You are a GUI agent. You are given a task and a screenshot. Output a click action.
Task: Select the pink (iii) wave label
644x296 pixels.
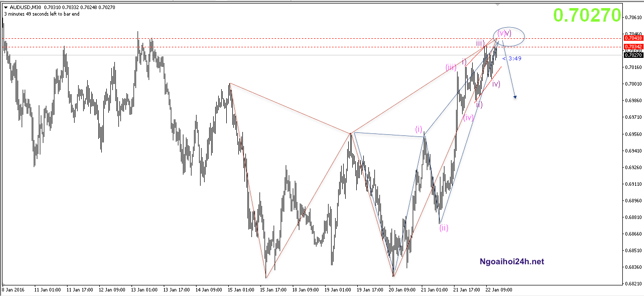(x=450, y=67)
